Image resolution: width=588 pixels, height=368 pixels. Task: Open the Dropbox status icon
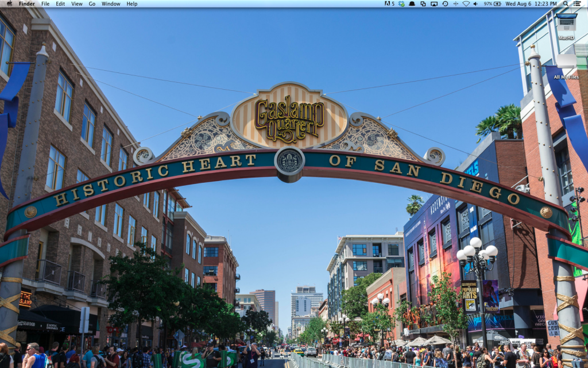(x=401, y=4)
